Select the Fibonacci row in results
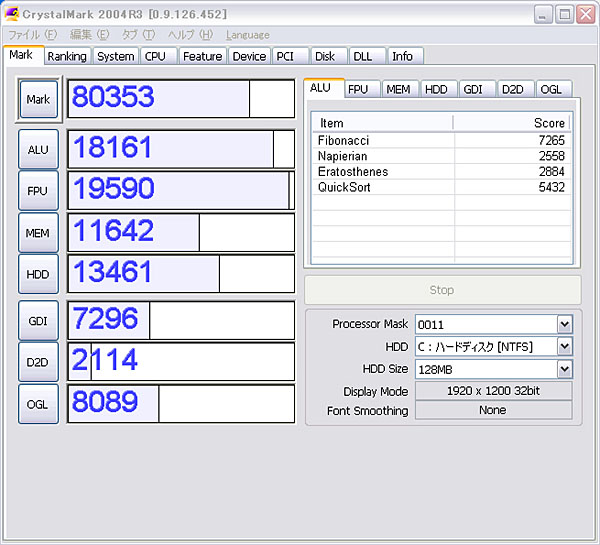Image resolution: width=600 pixels, height=545 pixels. pos(442,140)
